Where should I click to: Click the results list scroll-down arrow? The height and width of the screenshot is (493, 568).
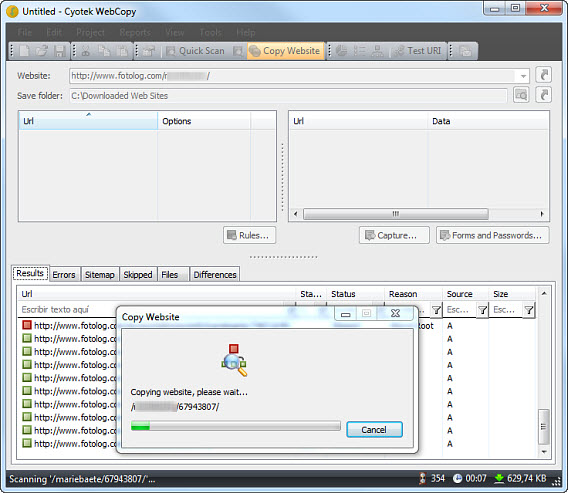point(544,451)
